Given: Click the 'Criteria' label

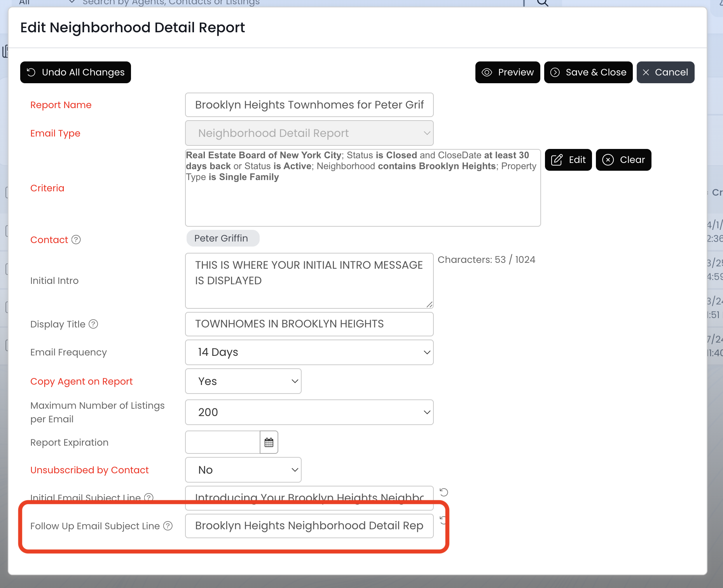Looking at the screenshot, I should (47, 188).
